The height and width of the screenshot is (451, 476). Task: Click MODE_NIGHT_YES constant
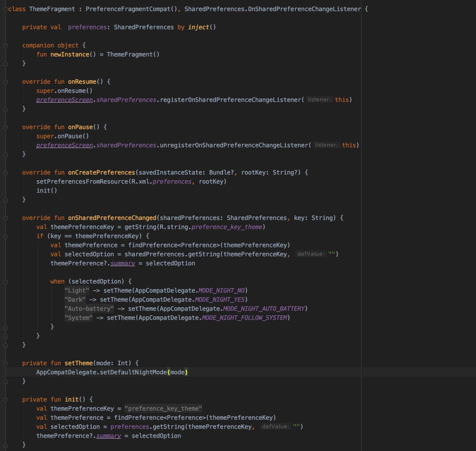(220, 300)
